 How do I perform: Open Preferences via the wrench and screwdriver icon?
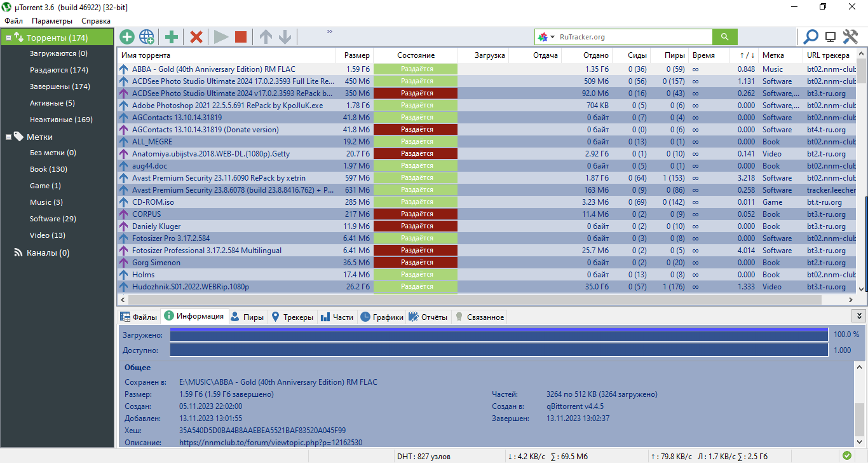[850, 37]
